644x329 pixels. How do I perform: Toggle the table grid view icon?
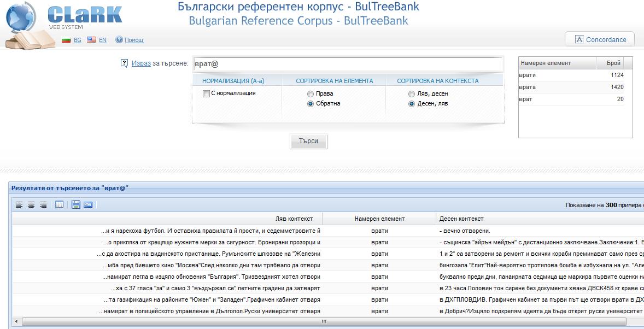(60, 204)
